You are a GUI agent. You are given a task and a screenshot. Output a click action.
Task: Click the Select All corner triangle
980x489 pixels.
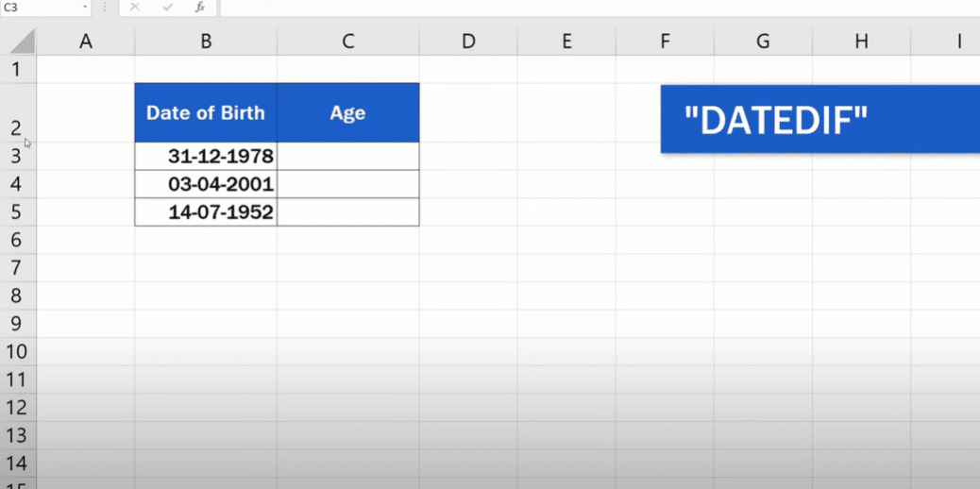(x=23, y=42)
